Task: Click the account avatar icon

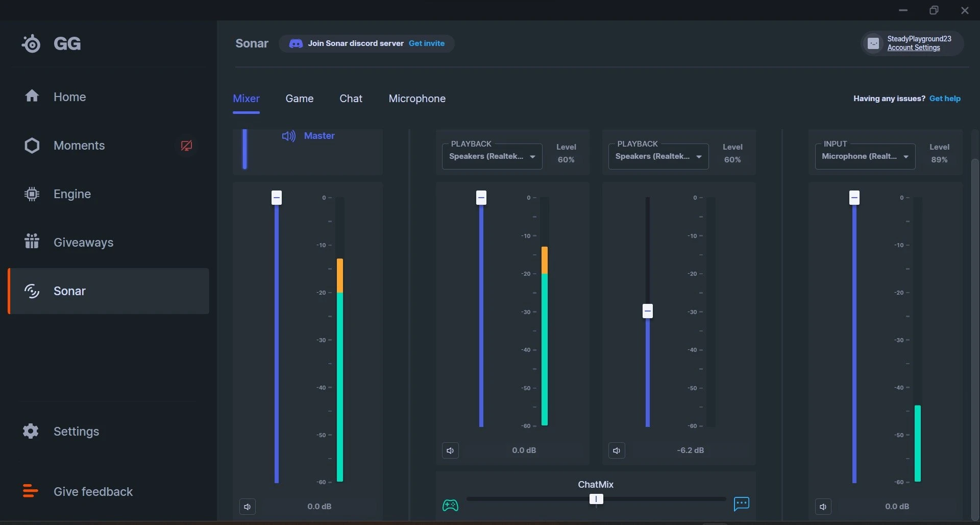Action: 873,43
